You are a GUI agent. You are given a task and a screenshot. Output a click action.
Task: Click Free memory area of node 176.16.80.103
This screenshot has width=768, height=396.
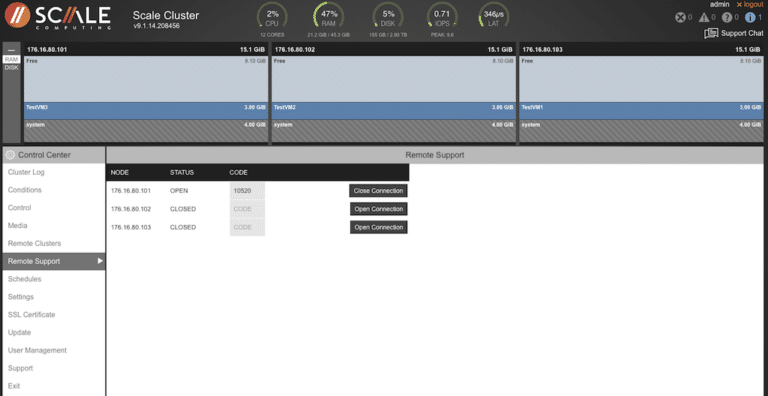coord(642,79)
